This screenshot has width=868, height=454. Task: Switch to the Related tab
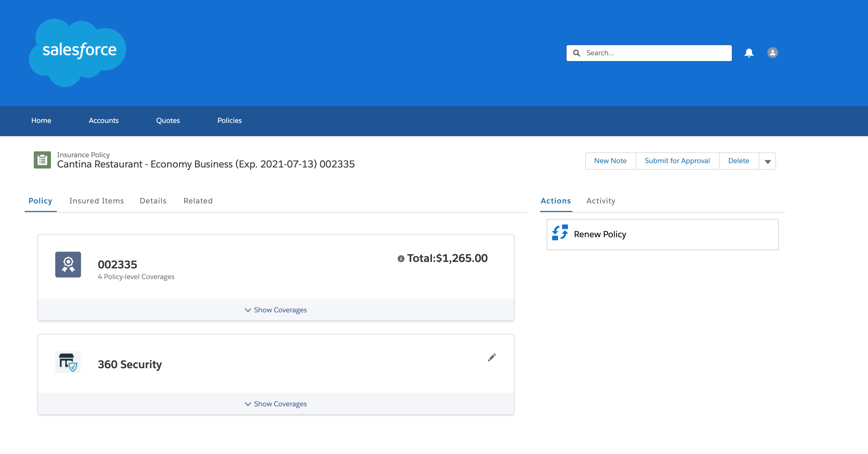[x=198, y=201]
